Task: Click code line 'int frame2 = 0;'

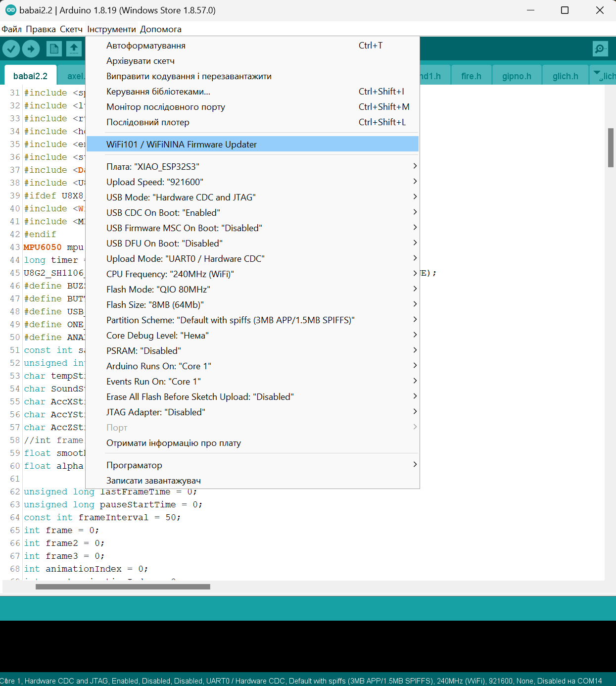Action: pos(64,543)
